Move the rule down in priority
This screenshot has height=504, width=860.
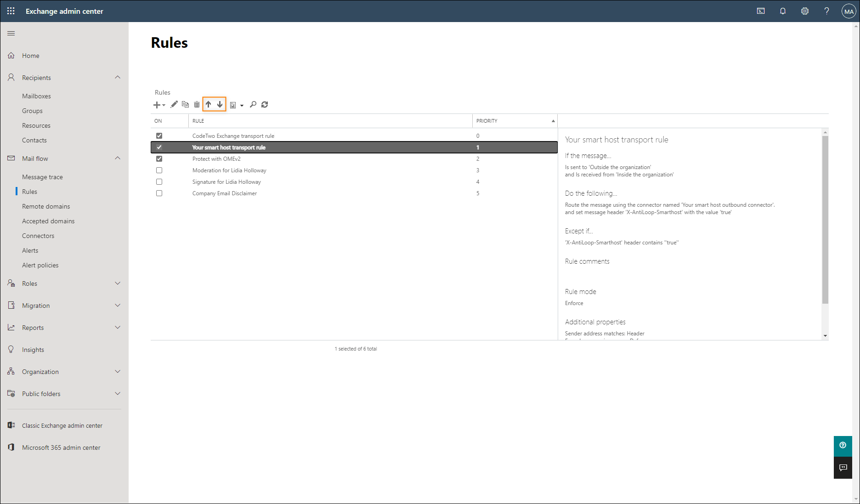221,104
